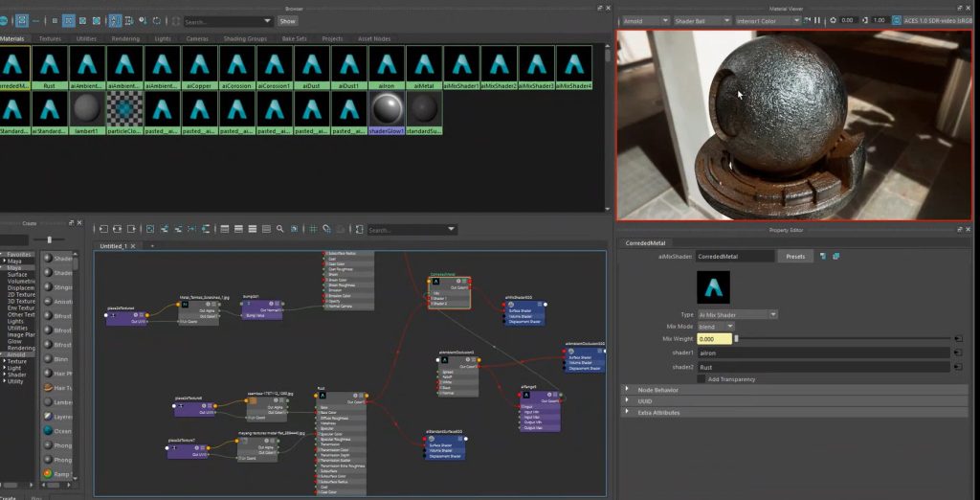This screenshot has width=980, height=500.
Task: Click the exposure icon in Material Viewer
Action: tap(834, 21)
